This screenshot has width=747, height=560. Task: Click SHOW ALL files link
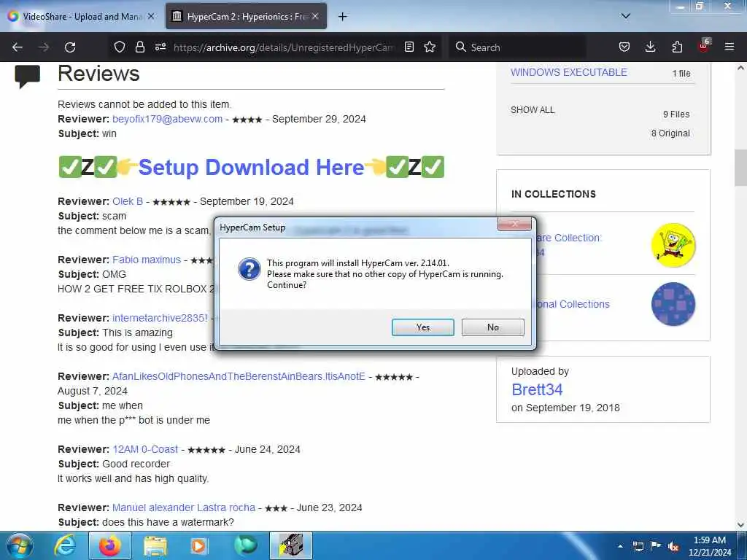(x=533, y=110)
